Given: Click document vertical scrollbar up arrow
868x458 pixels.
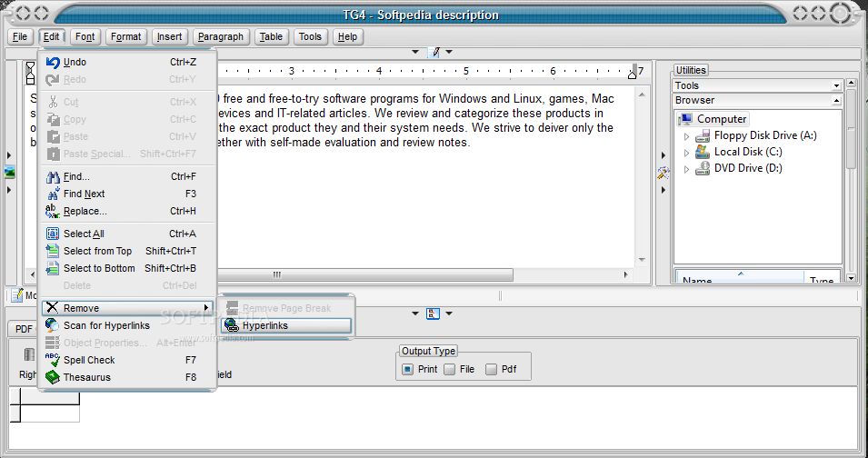Looking at the screenshot, I should click(x=642, y=95).
